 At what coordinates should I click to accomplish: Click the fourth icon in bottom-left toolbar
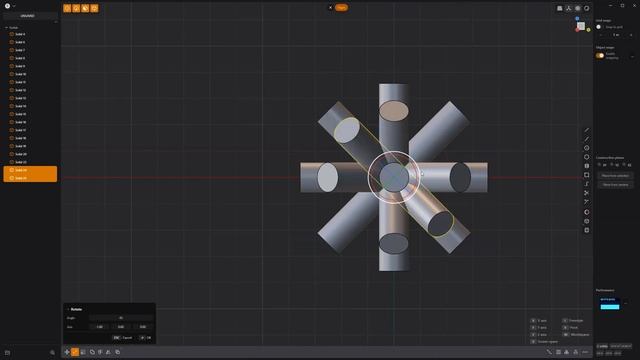coord(92,352)
